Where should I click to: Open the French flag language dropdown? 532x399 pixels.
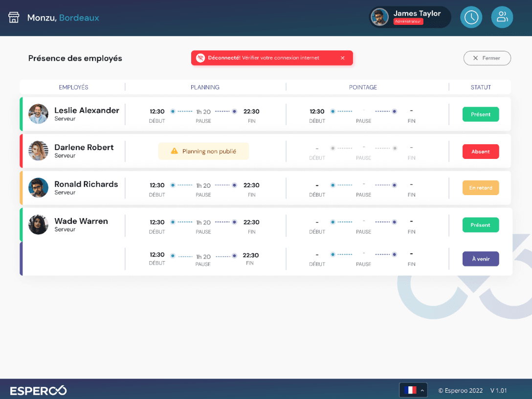[x=411, y=390]
